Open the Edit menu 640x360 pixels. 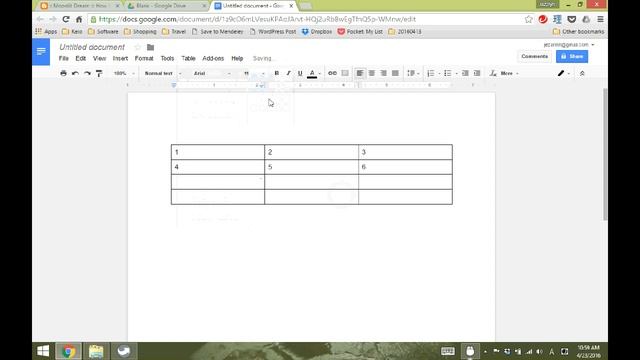[x=80, y=58]
